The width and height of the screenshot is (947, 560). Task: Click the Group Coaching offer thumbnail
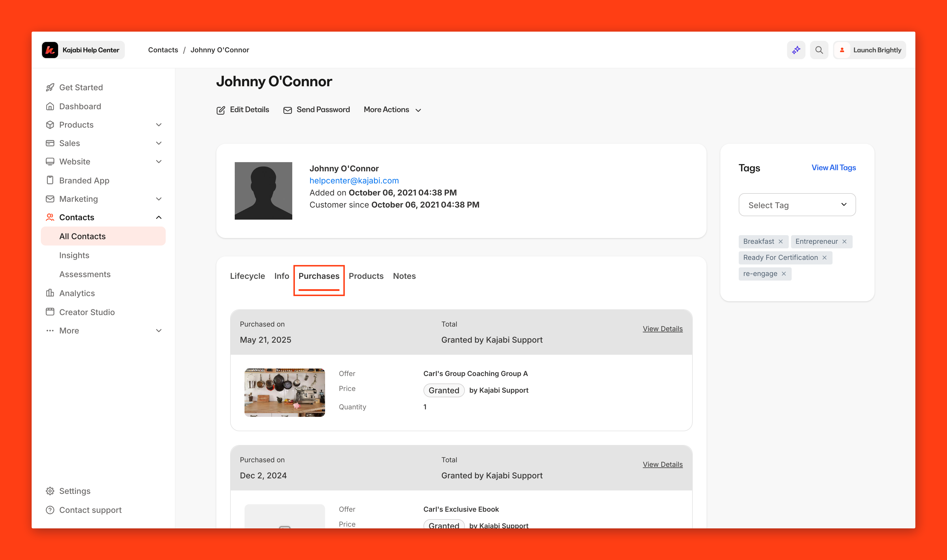point(284,392)
